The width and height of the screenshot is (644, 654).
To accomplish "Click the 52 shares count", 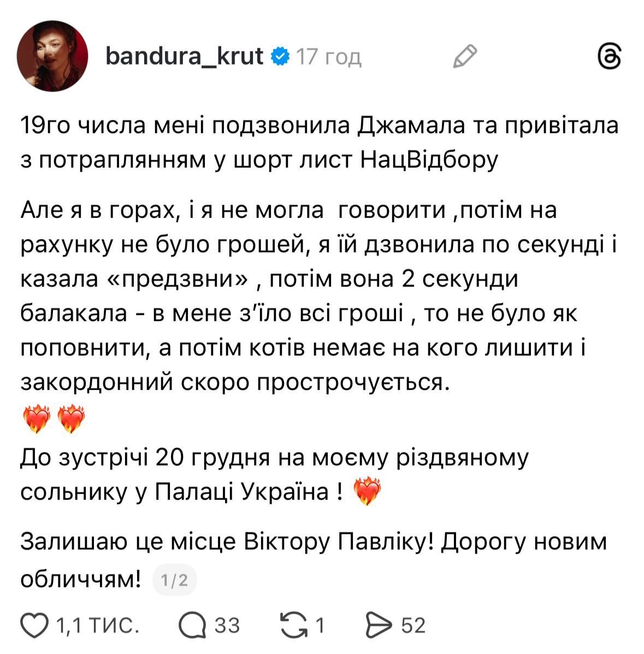I will pyautogui.click(x=413, y=625).
